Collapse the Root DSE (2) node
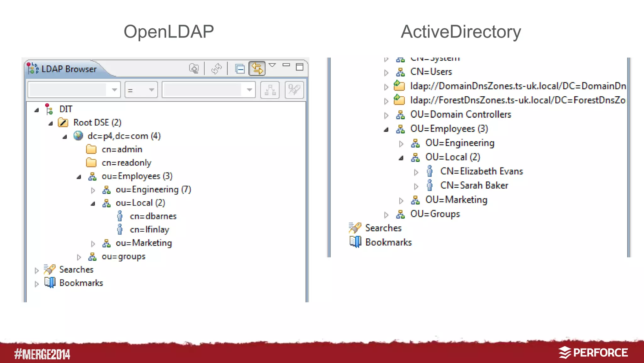Screen dimensions: 644x363 click(51, 123)
